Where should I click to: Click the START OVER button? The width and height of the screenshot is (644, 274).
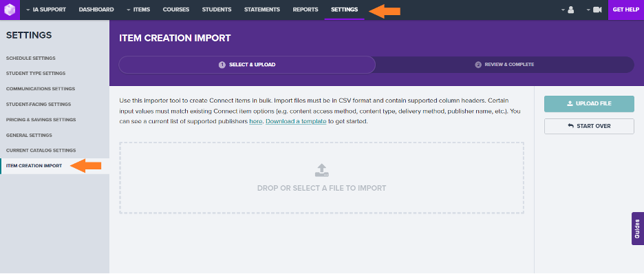tap(589, 126)
